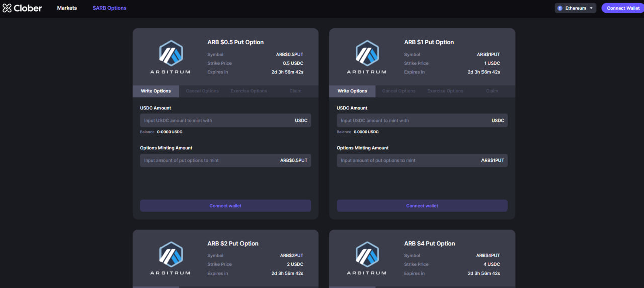Select Exercise Options tab in ARB $1 card
644x288 pixels.
tap(445, 91)
